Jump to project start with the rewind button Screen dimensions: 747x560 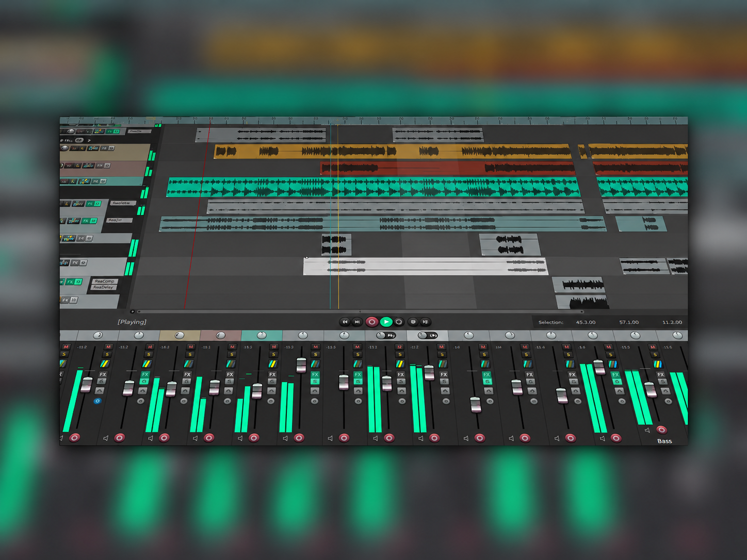click(345, 322)
